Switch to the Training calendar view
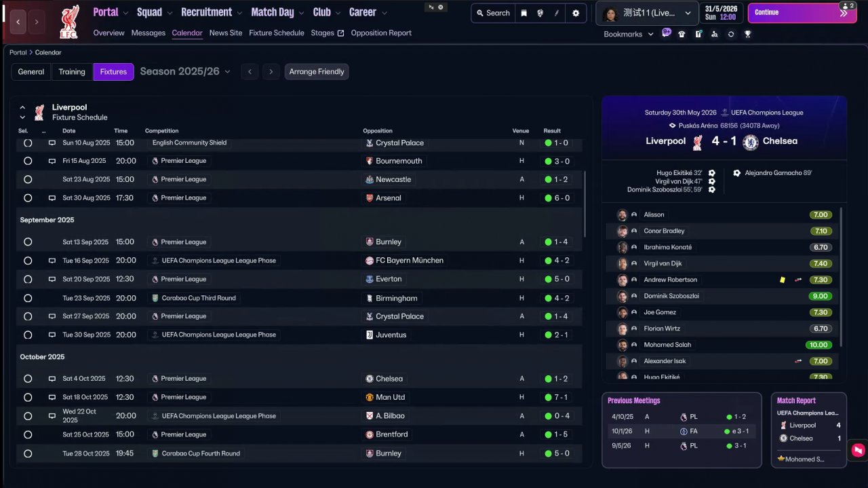This screenshot has height=488, width=868. point(72,72)
